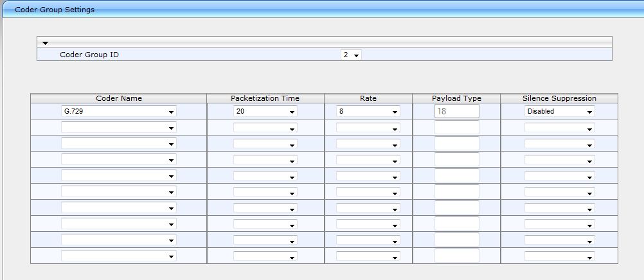Open the Disabled Silence Suppression dropdown
The width and height of the screenshot is (644, 280).
point(559,112)
